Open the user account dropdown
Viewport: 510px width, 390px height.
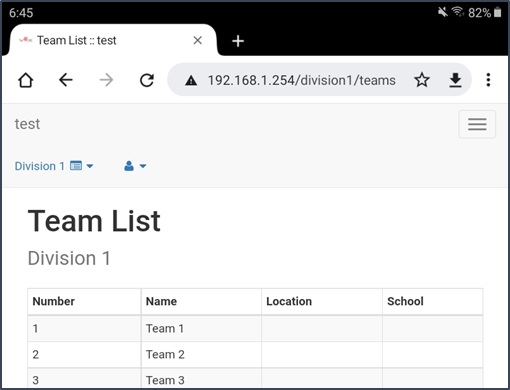pos(135,166)
